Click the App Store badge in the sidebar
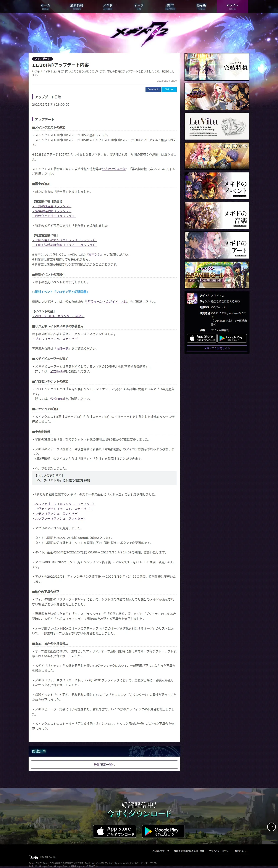Image resolution: width=278 pixels, height=868 pixels. coord(202,338)
